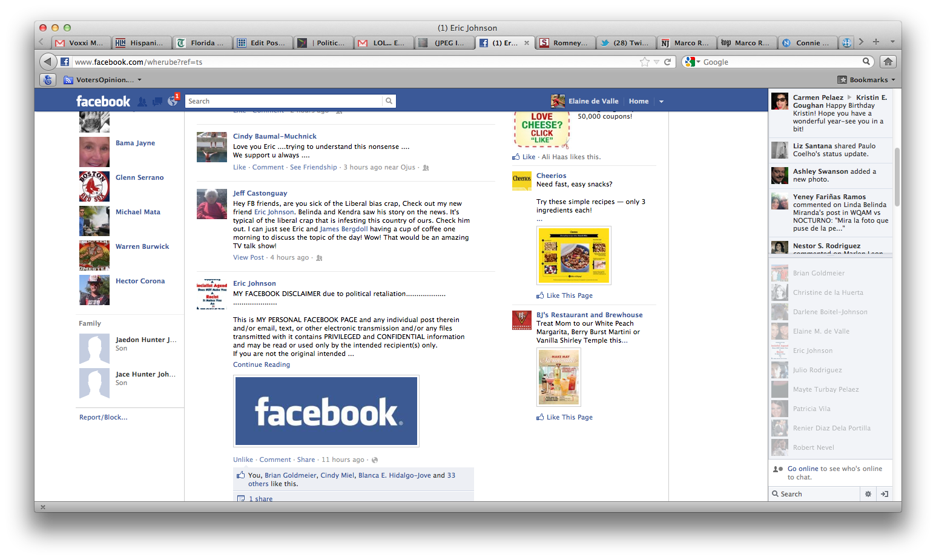The width and height of the screenshot is (936, 560).
Task: Open Hector Corona's profile
Action: (x=140, y=281)
